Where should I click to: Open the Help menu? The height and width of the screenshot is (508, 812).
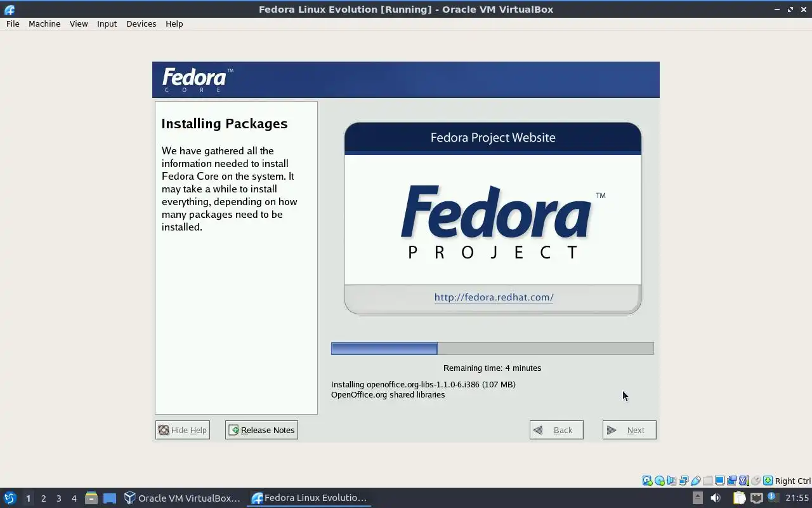point(174,23)
